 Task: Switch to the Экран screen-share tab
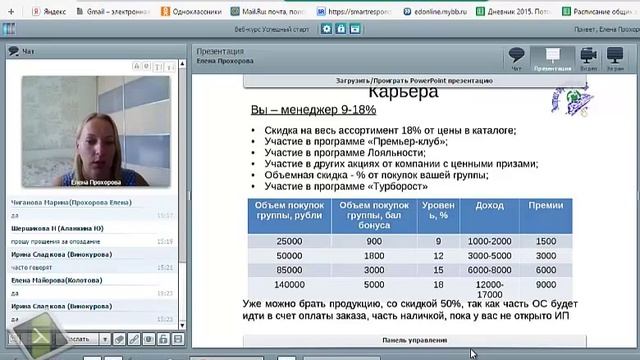coord(615,59)
